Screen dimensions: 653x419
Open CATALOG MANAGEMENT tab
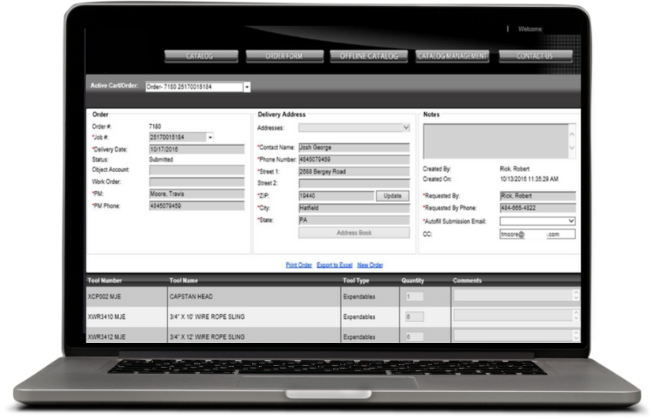452,56
